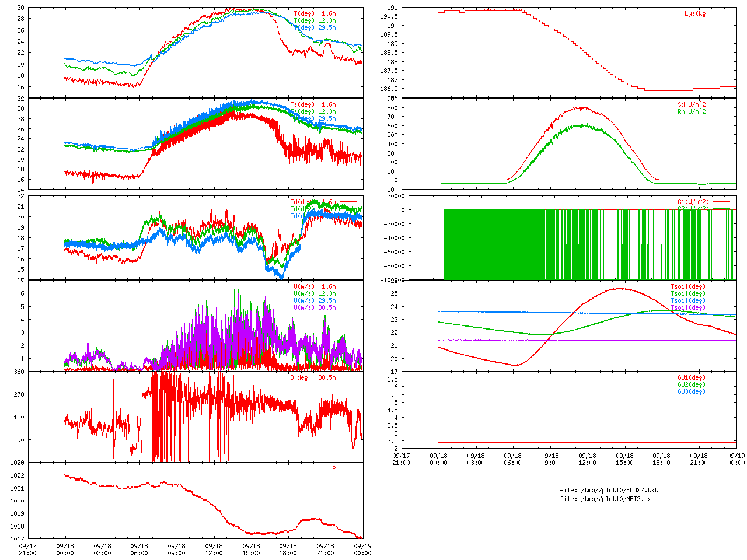Viewport: 747px width, 560px height.
Task: Click the "90" tick on wind direction axis
Action: 21,440
